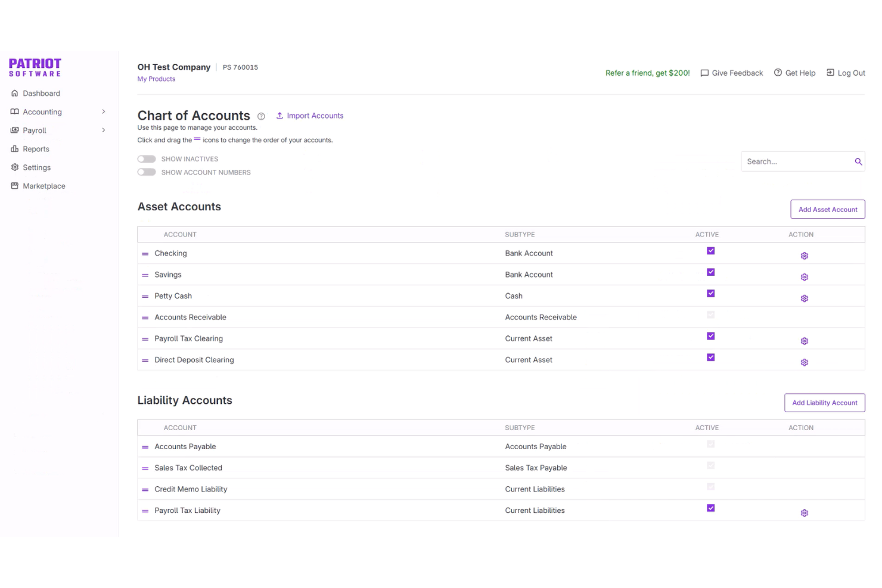Click the Import Accounts upload icon
Image resolution: width=882 pixels, height=588 pixels.
pos(280,116)
